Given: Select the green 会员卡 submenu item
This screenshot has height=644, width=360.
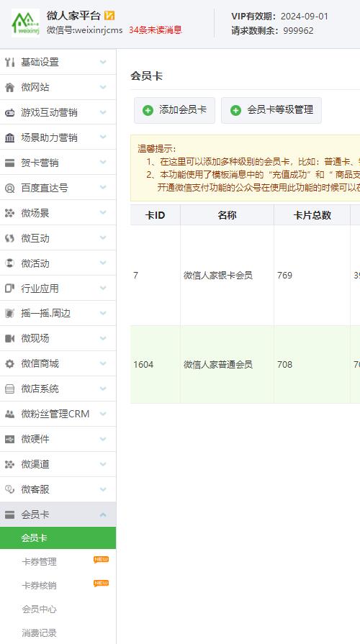Looking at the screenshot, I should (58, 538).
